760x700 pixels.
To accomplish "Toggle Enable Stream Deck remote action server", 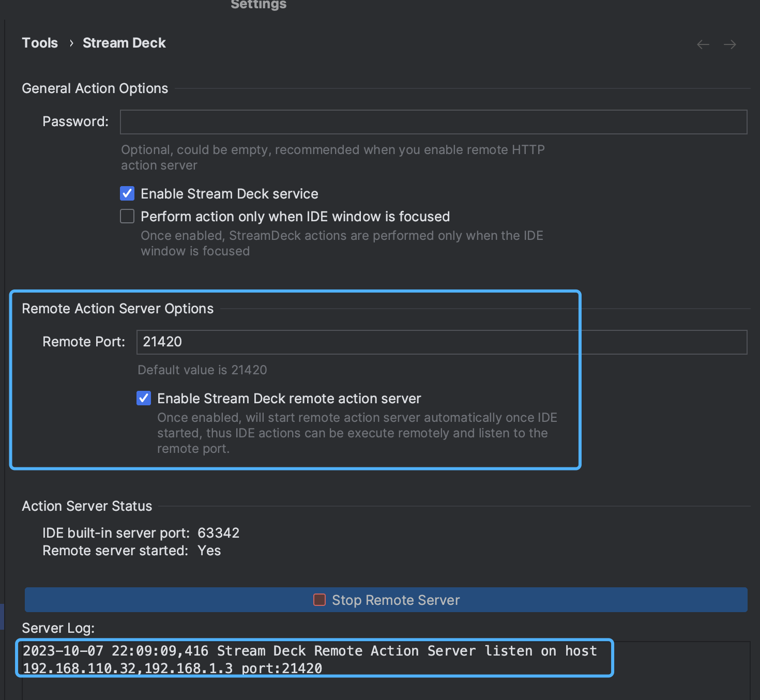I will click(x=144, y=398).
